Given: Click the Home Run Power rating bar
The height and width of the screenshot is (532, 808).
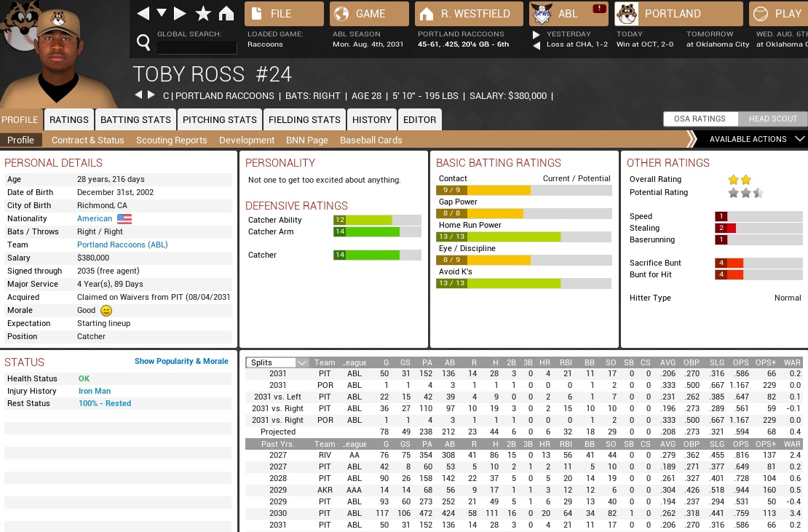Looking at the screenshot, I should pyautogui.click(x=524, y=237).
